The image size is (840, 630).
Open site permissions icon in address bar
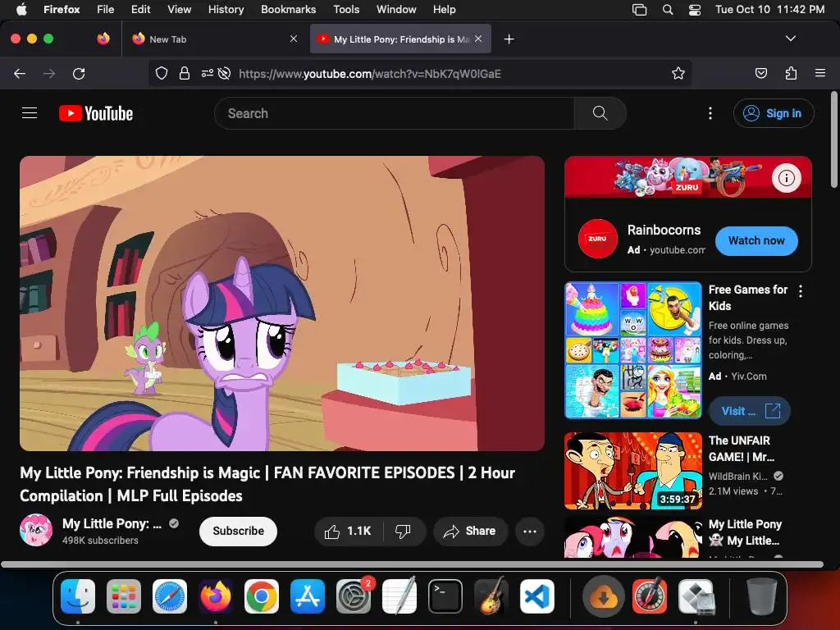(208, 73)
